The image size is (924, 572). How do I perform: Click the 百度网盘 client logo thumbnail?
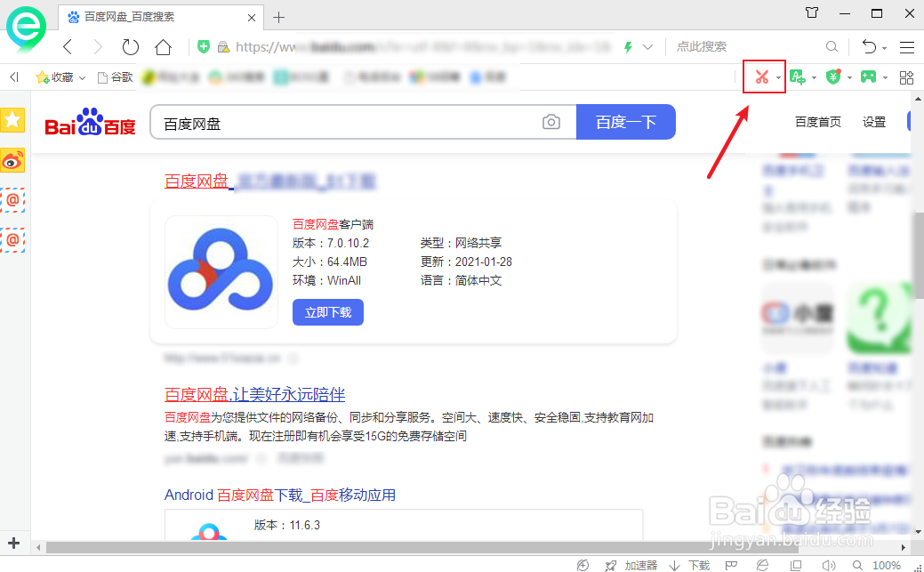pos(221,272)
